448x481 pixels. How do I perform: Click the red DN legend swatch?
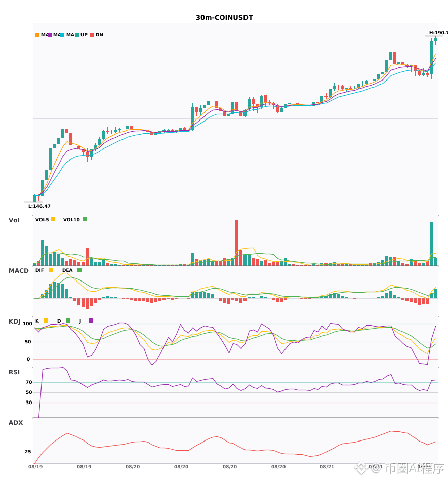click(x=92, y=35)
